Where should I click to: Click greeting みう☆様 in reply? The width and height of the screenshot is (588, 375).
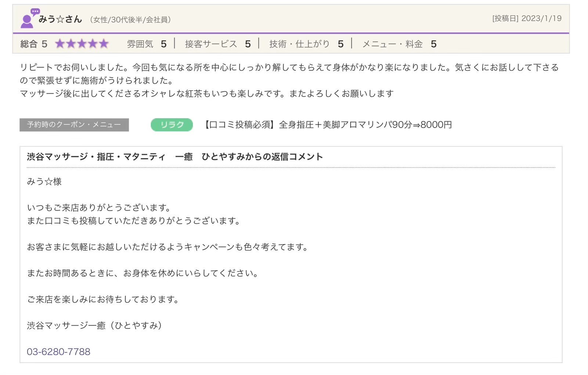(44, 182)
